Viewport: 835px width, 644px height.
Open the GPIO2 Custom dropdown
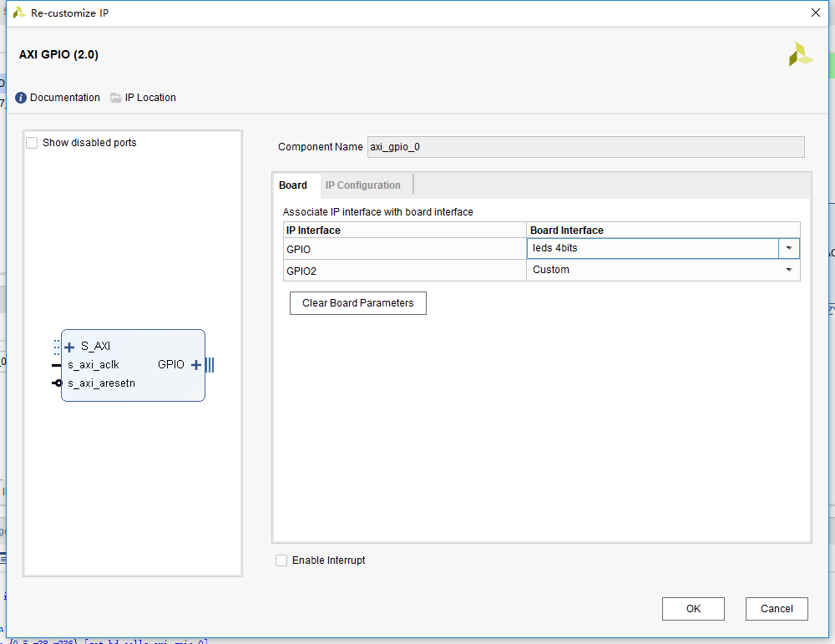(x=788, y=270)
